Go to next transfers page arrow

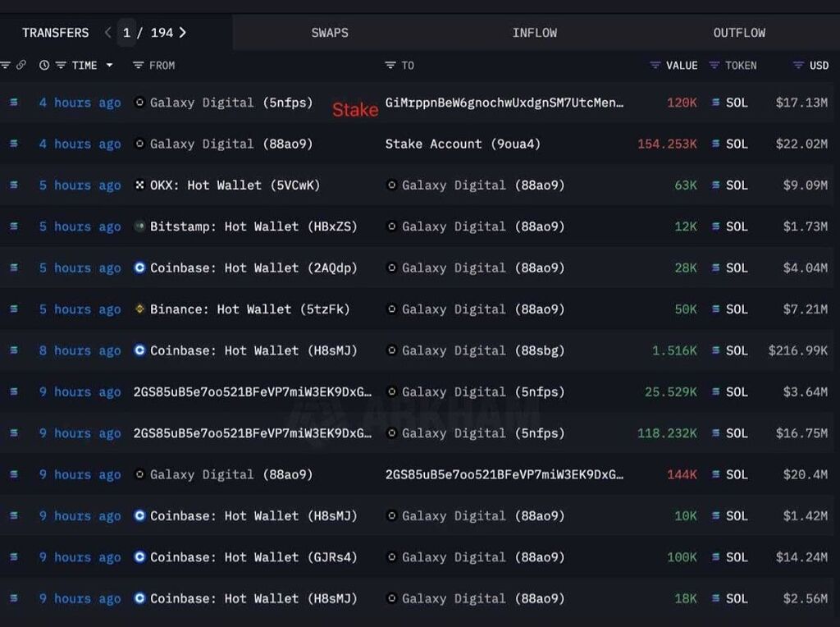(182, 33)
